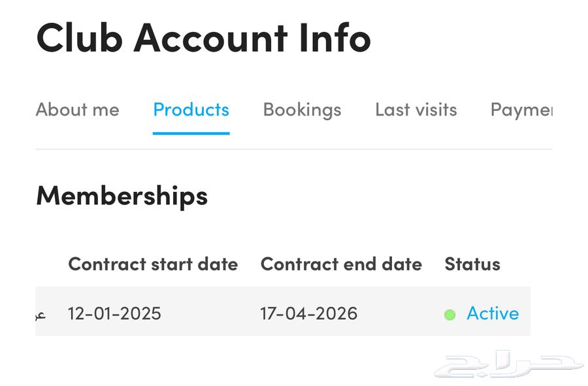588x386 pixels.
Task: Click the Club Account Info page heading
Action: pyautogui.click(x=203, y=38)
